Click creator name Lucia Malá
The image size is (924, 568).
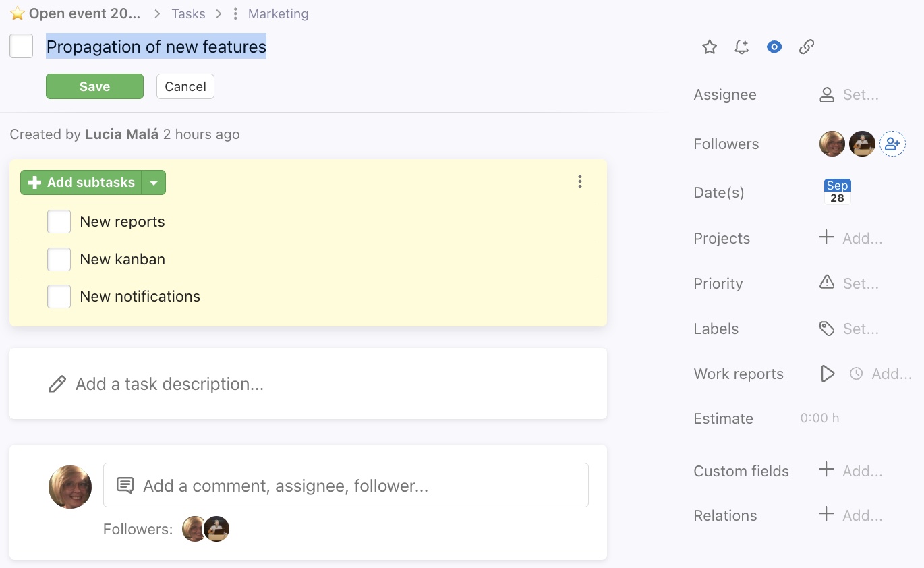[x=121, y=134]
